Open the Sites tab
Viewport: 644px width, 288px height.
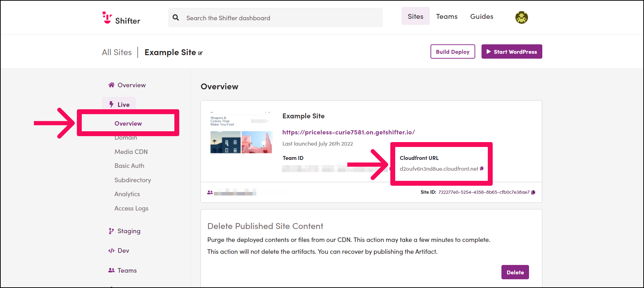[415, 16]
